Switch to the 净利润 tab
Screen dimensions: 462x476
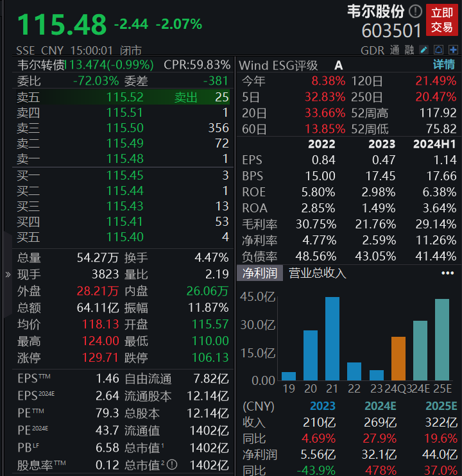tap(260, 273)
